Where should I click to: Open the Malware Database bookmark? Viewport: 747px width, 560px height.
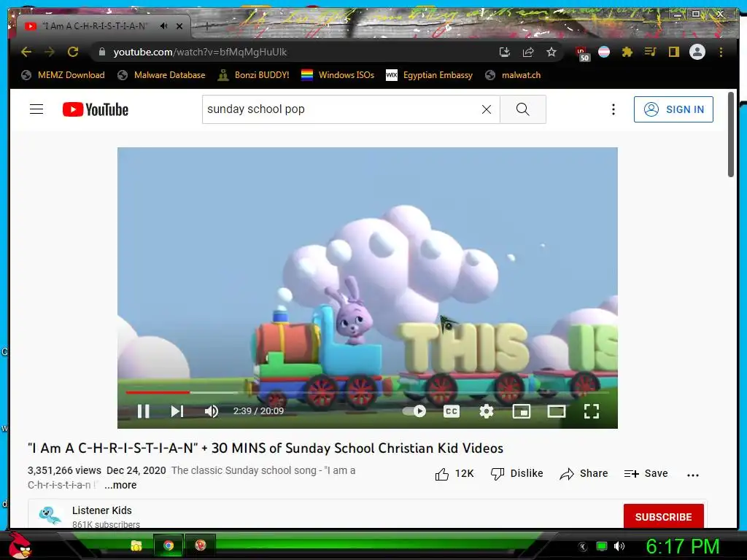point(161,75)
